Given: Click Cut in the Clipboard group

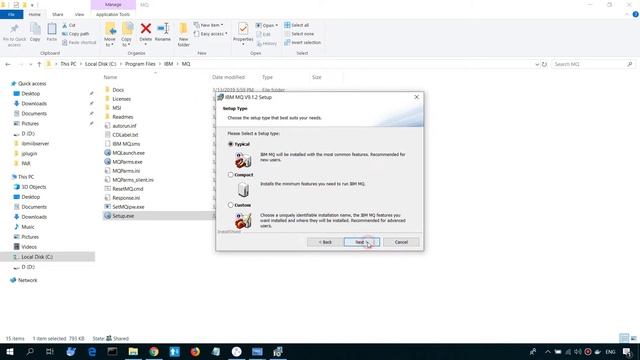Looking at the screenshot, I should tap(69, 25).
